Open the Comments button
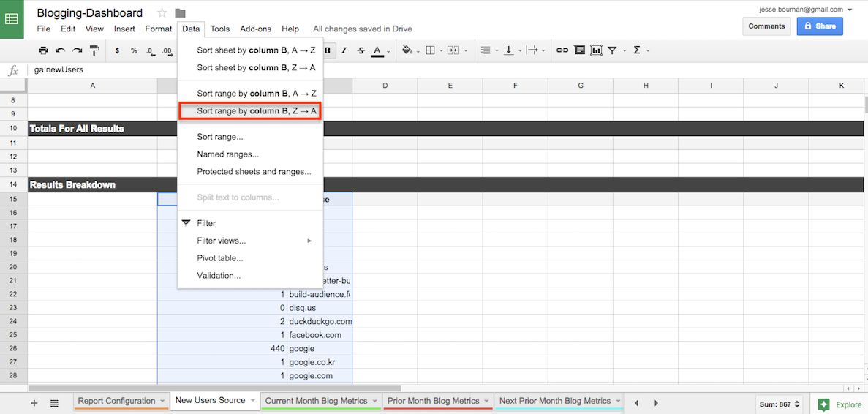Image resolution: width=868 pixels, height=414 pixels. [766, 26]
